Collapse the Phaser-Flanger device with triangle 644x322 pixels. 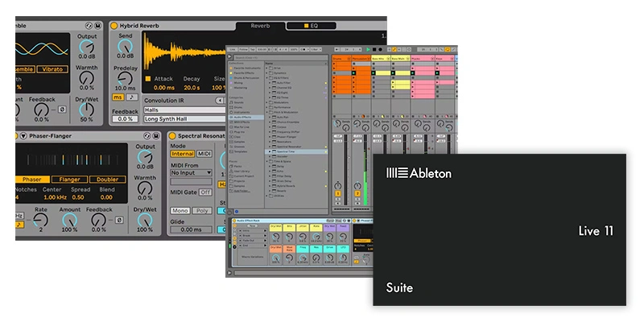point(23,136)
